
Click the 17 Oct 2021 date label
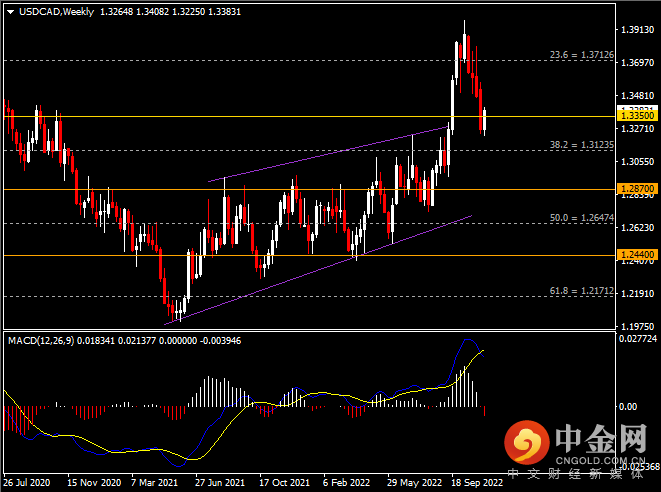click(284, 482)
